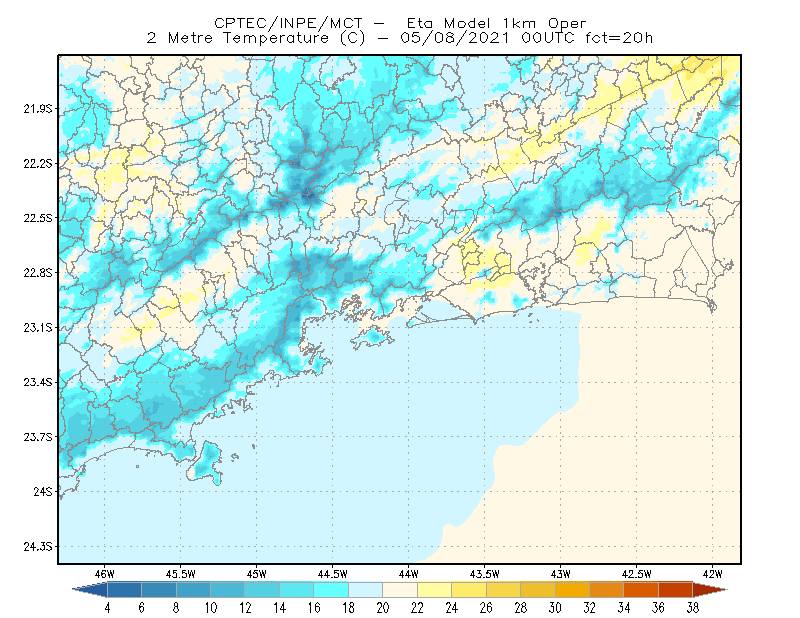This screenshot has width=800, height=618.
Task: Choose the cream swatch between 20 and 22
Action: [x=400, y=590]
